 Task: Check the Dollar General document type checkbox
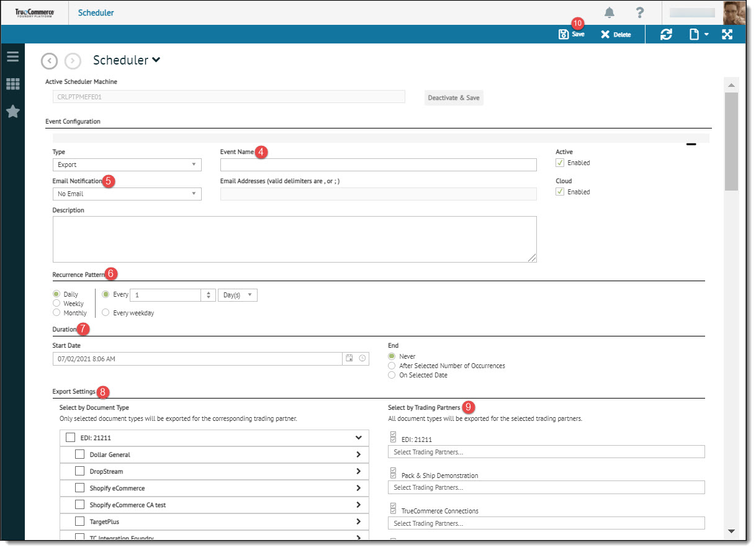(x=79, y=454)
